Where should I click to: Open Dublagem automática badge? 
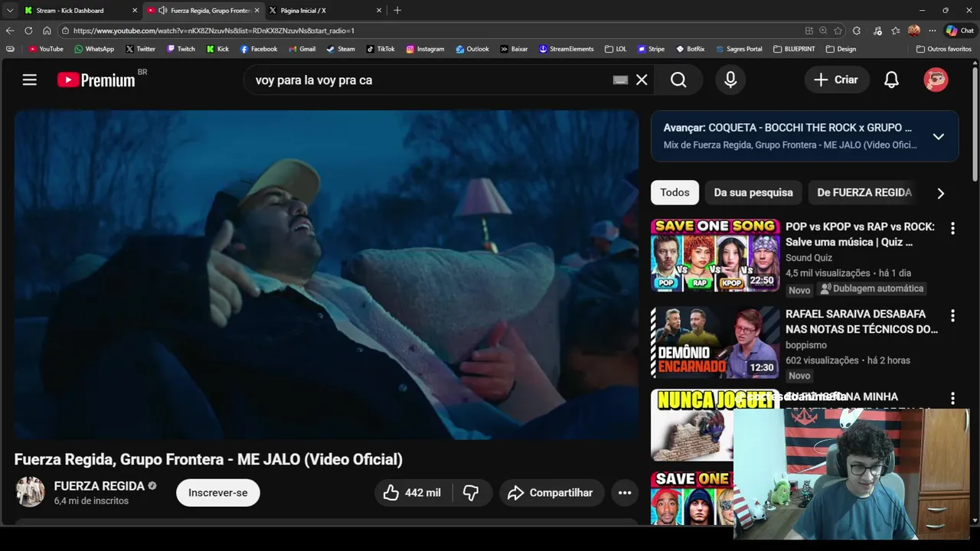coord(871,289)
